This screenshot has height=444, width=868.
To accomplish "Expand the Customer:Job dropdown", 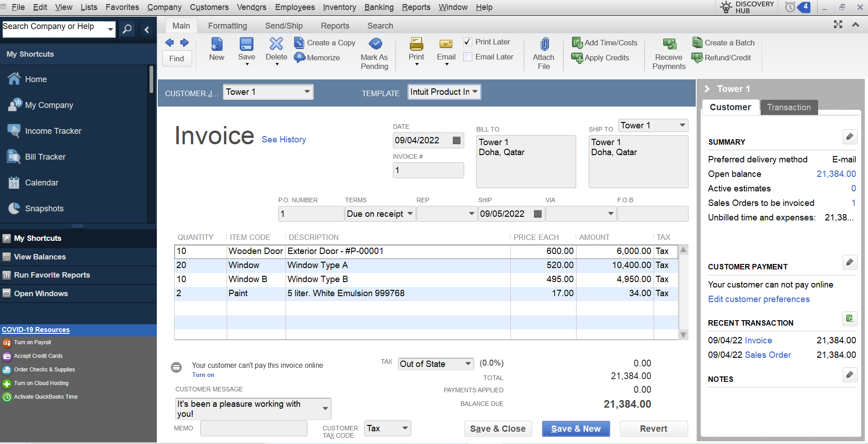I will [x=307, y=92].
